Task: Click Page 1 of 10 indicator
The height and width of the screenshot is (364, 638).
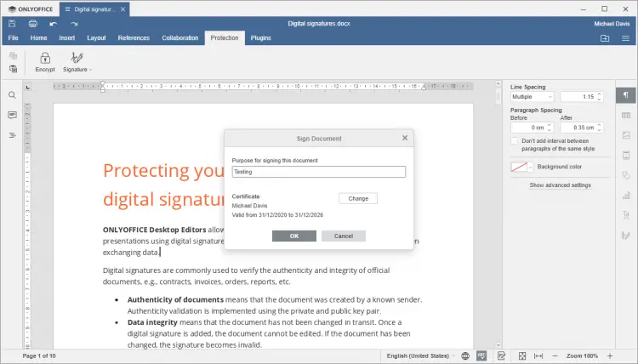Action: tap(39, 355)
